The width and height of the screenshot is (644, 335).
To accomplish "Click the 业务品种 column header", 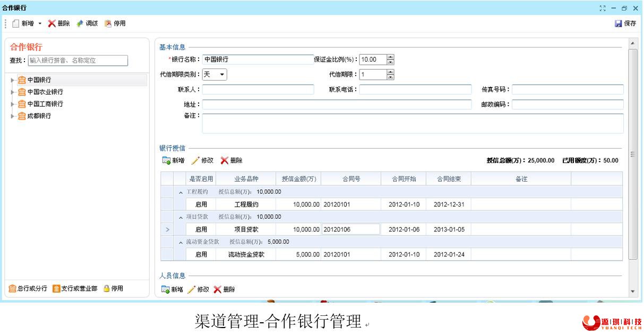I will click(x=246, y=179).
